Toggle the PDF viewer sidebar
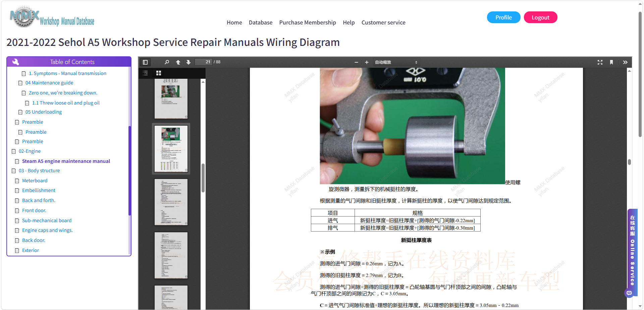Screen dimensions: 644x310 click(x=145, y=62)
